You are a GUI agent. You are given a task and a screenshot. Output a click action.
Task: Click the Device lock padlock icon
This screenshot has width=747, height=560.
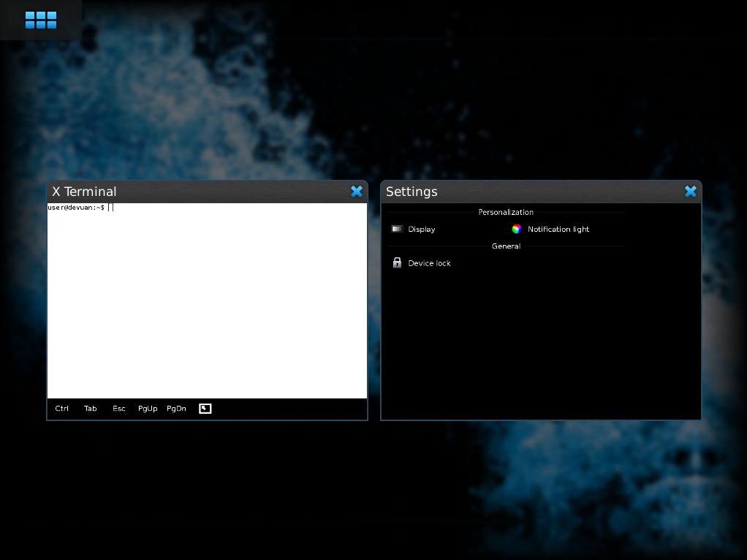[x=397, y=263]
